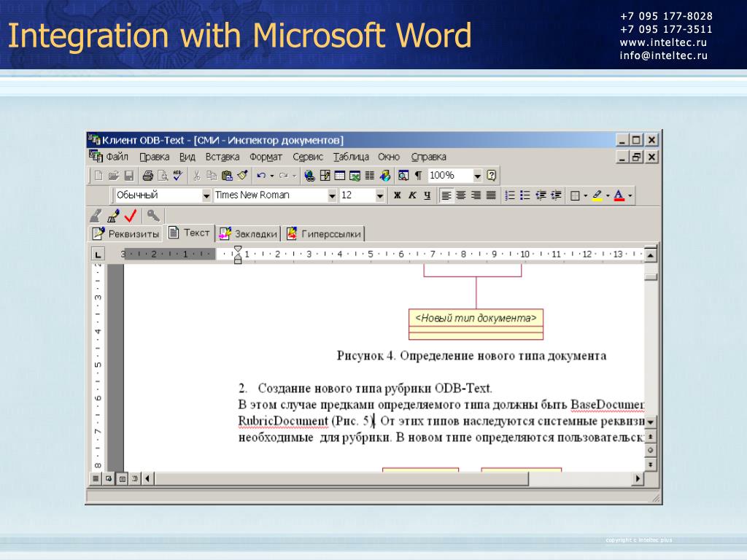Click the Document Map icon
This screenshot has height=560, width=747.
click(403, 176)
